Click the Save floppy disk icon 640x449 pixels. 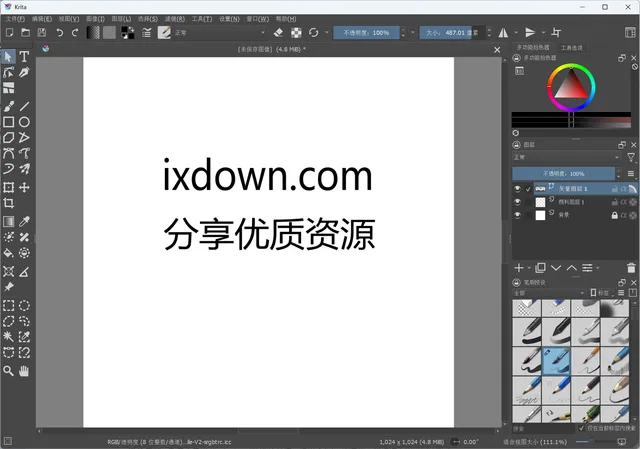42,33
